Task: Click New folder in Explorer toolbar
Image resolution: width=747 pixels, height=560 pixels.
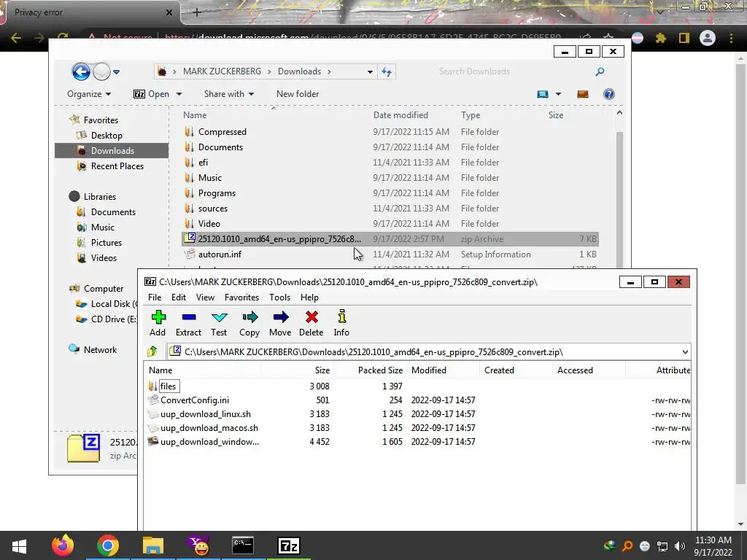Action: 298,94
